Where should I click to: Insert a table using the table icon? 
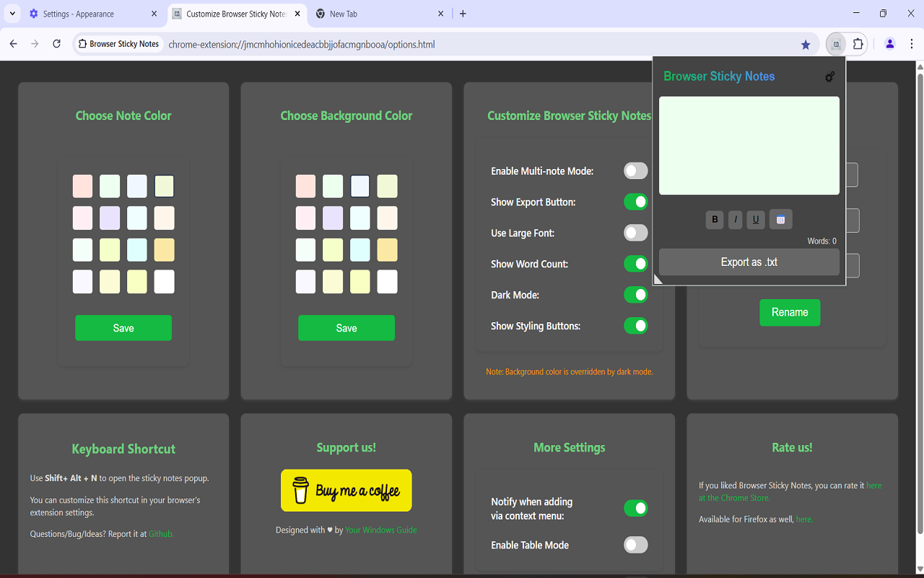(780, 220)
